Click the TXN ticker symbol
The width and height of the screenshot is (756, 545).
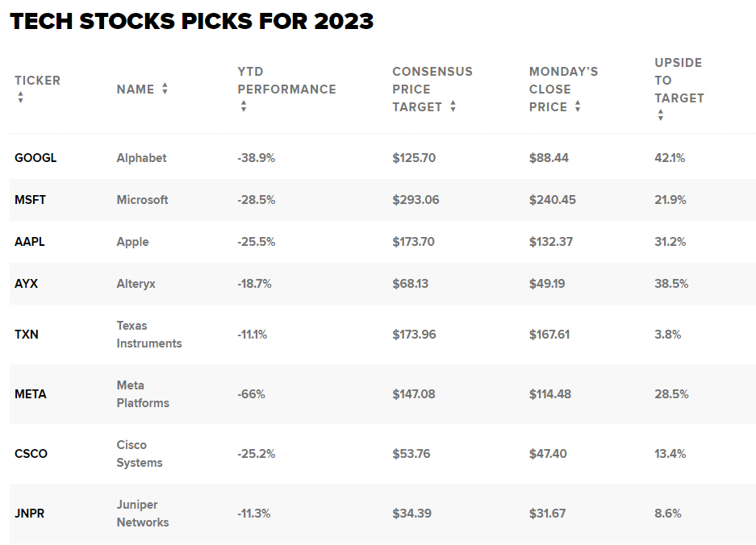click(27, 335)
